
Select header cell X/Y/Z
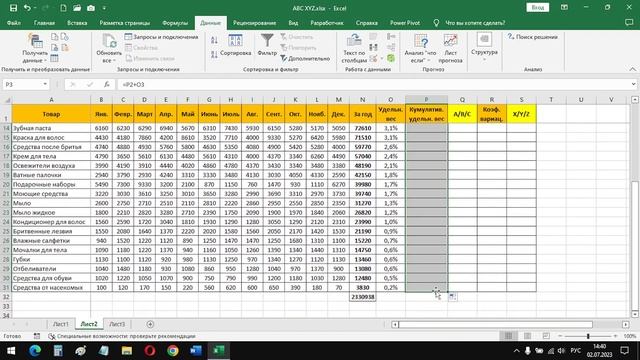[x=521, y=114]
